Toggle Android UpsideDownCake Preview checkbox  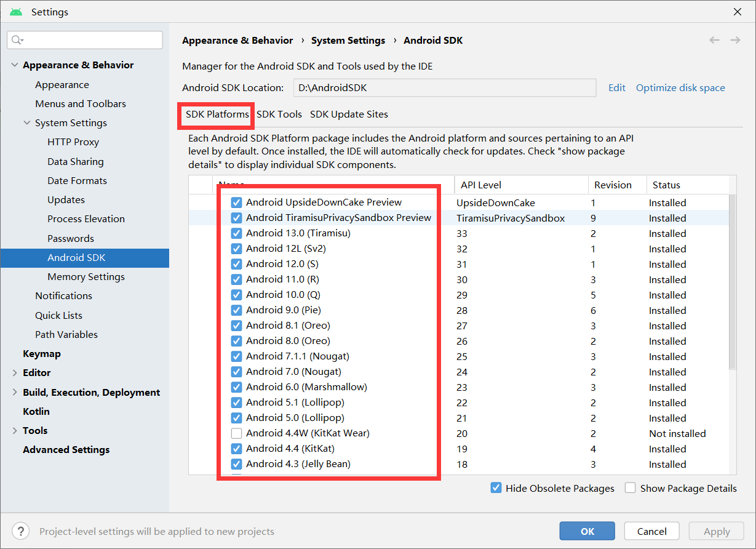pos(236,202)
